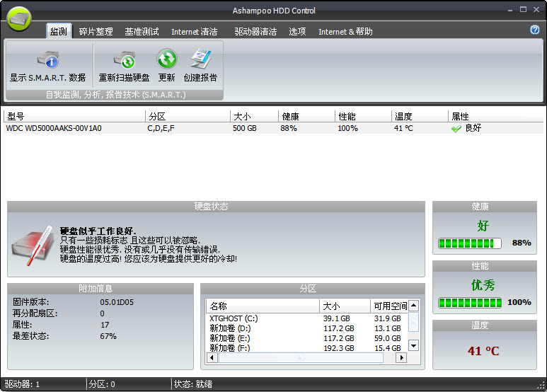Open the 碎片整理 tab

coord(96,32)
